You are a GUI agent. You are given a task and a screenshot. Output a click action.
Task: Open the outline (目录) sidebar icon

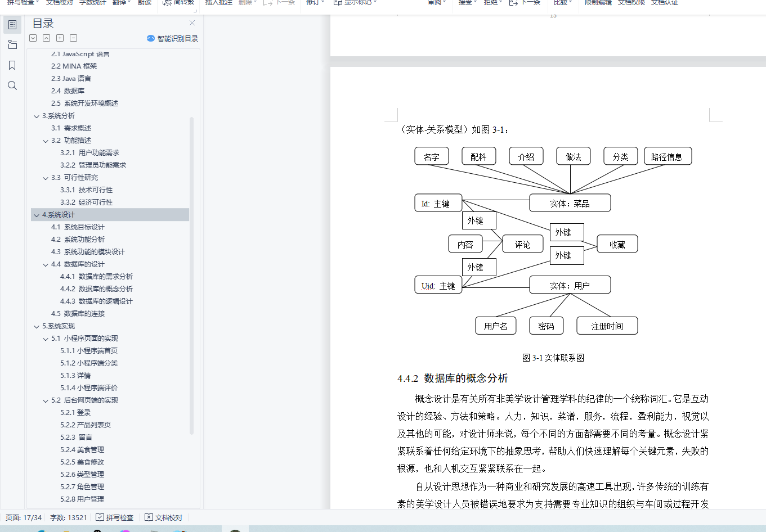(12, 25)
